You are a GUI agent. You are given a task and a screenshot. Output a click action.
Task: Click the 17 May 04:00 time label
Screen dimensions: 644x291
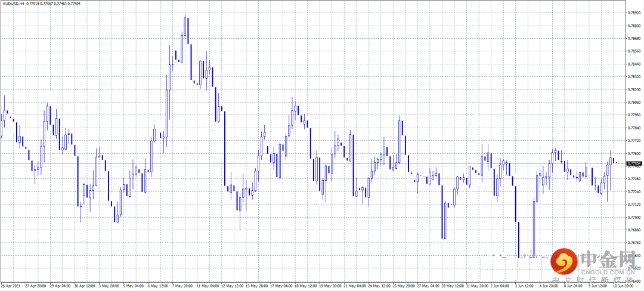coord(281,286)
